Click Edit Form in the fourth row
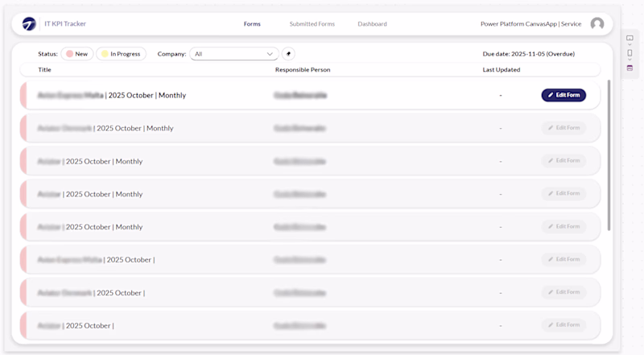The image size is (644, 355). pyautogui.click(x=563, y=193)
